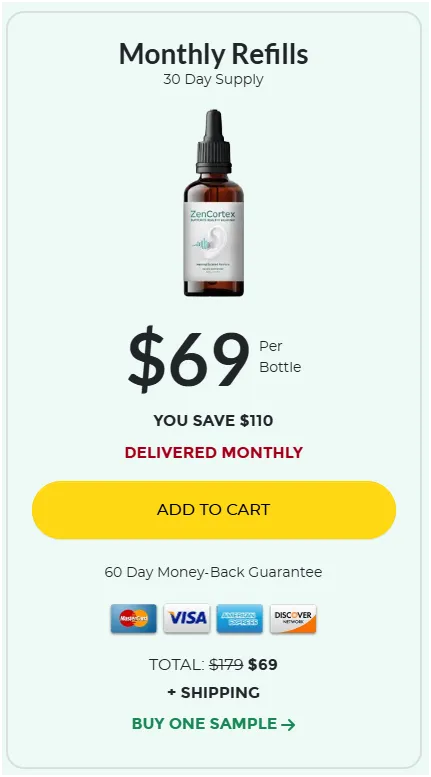This screenshot has width=431, height=777.
Task: Click the MasterCard payment icon
Action: pos(134,618)
